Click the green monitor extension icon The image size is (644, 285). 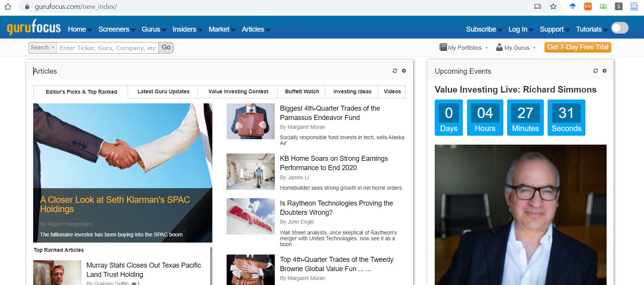(603, 6)
